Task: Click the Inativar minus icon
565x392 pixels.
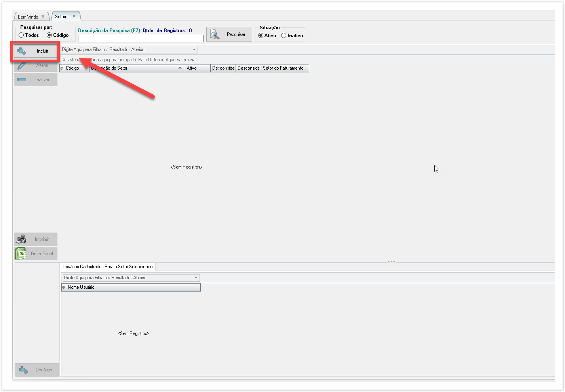Action: coord(22,80)
